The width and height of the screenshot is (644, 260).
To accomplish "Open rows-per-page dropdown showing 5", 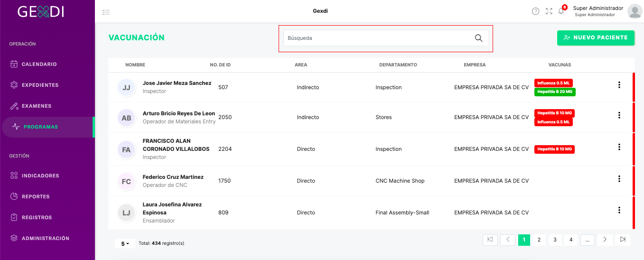I will click(x=125, y=243).
